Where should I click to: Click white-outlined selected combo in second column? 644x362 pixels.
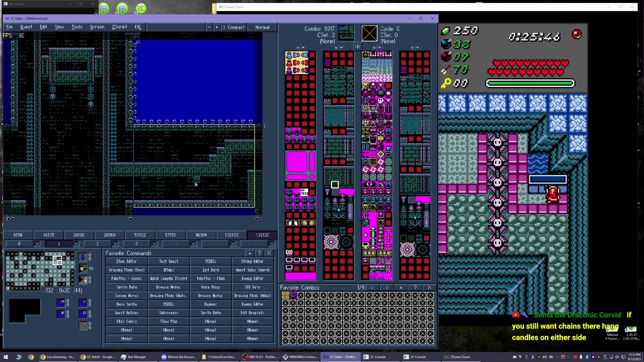click(x=335, y=185)
